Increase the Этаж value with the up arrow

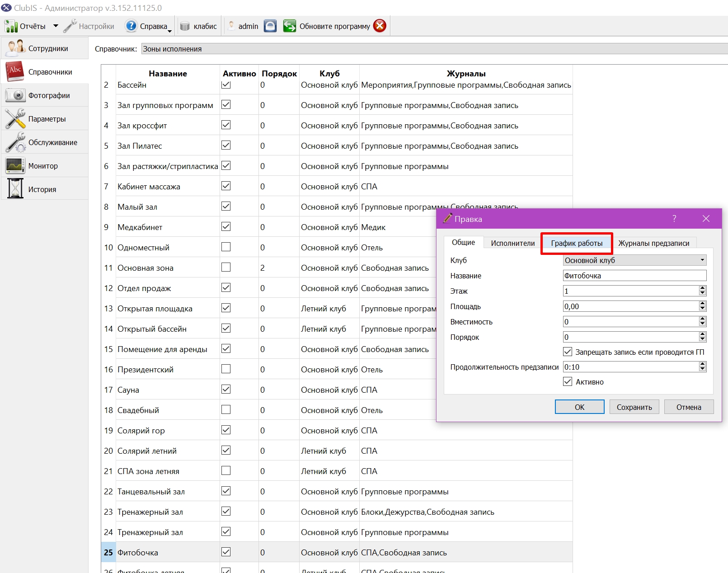point(702,288)
